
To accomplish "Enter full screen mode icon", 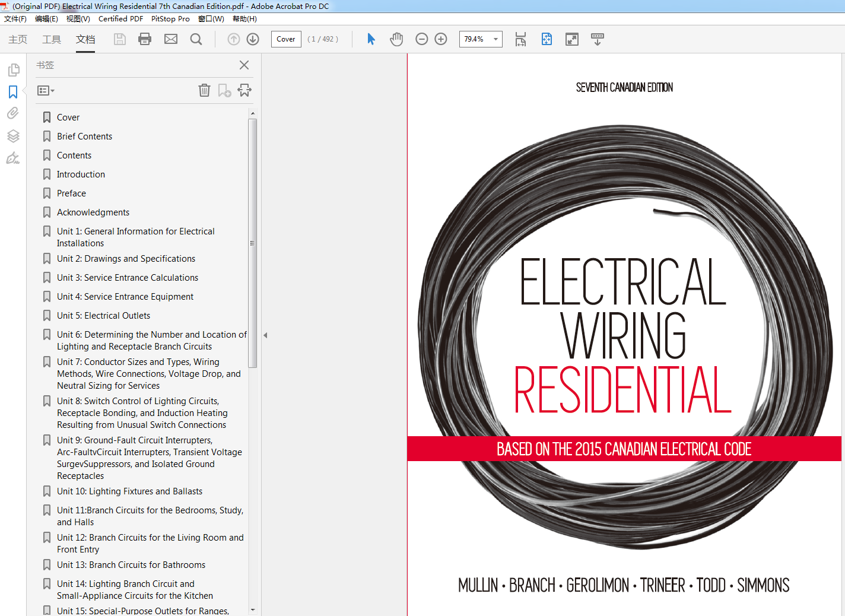I will (x=572, y=39).
